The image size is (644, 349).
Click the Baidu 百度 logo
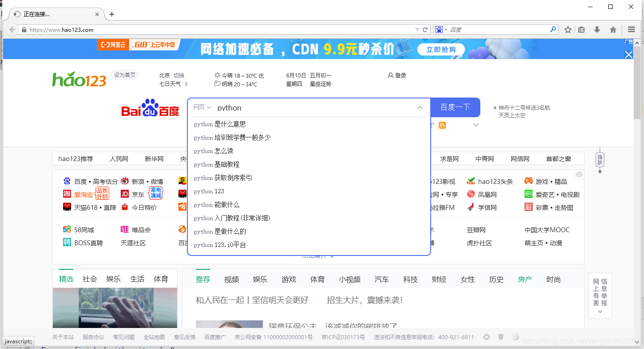click(x=150, y=108)
